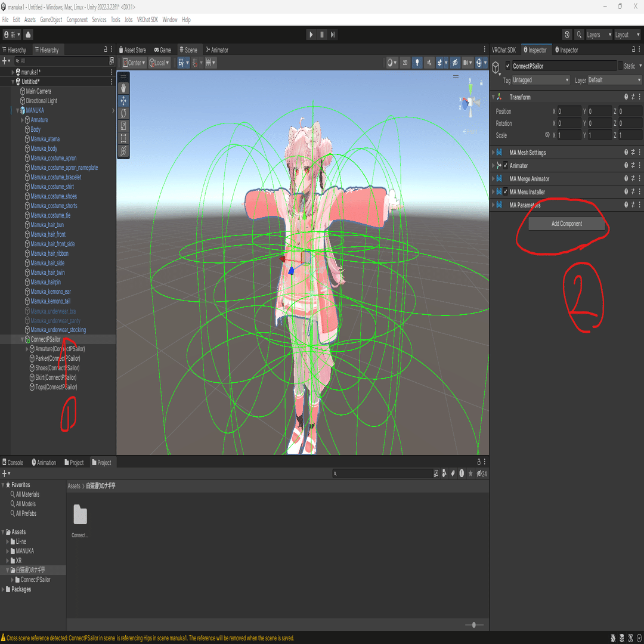Click the Hierarchy create plus button
644x644 pixels.
click(6, 61)
